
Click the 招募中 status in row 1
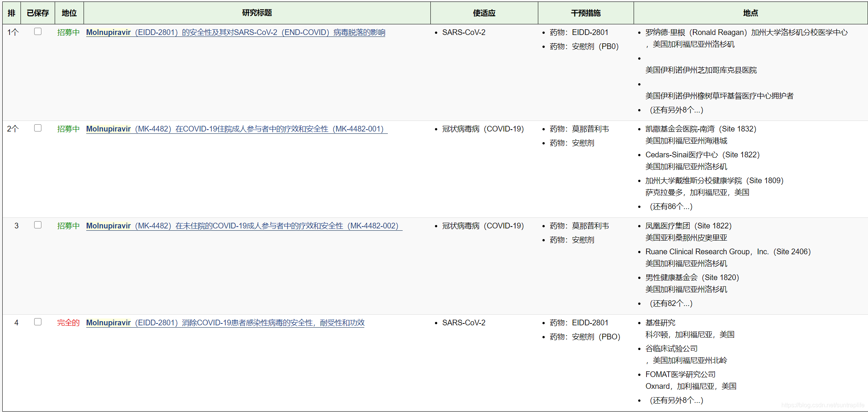[x=68, y=33]
